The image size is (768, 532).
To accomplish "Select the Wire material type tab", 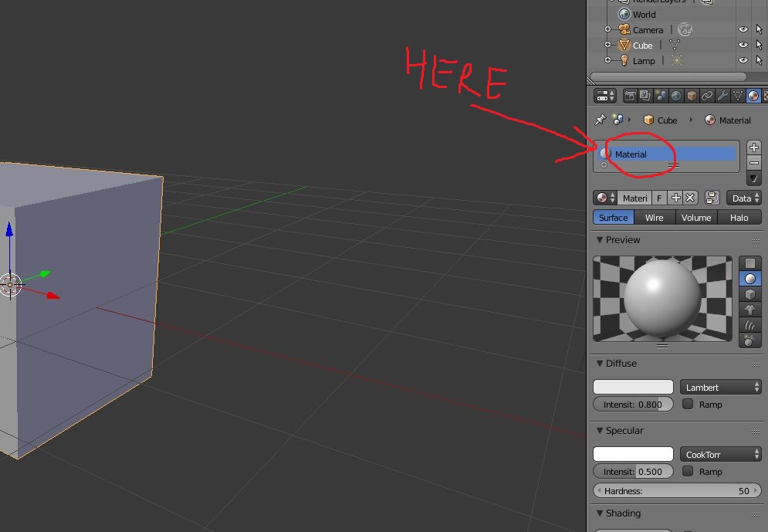I will [x=655, y=218].
